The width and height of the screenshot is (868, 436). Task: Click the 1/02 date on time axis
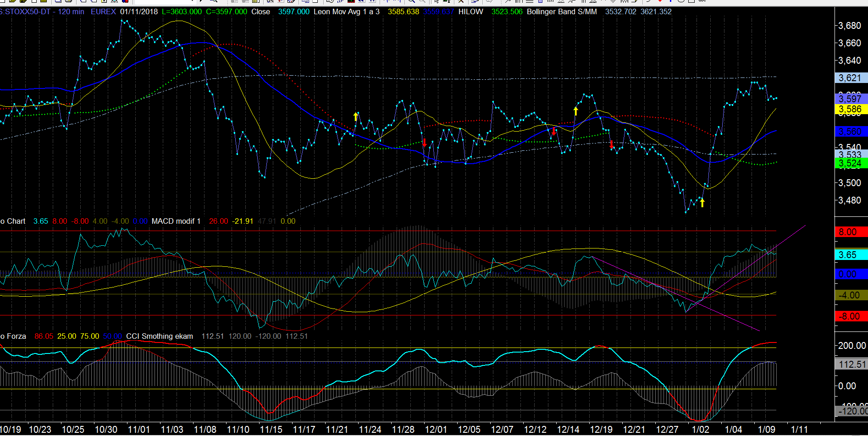(x=700, y=430)
